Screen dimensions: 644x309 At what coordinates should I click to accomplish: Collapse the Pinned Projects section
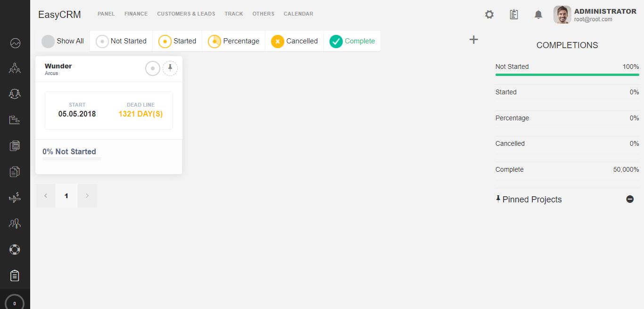[x=630, y=199]
